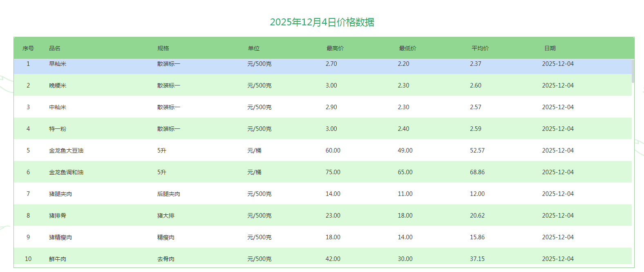Click the 序号 column header
Viewport: 644px width, 272px height.
point(28,48)
